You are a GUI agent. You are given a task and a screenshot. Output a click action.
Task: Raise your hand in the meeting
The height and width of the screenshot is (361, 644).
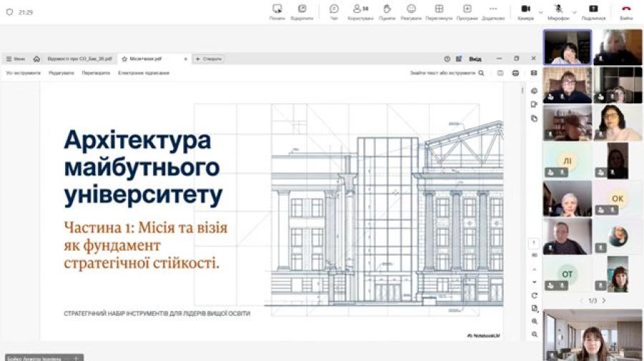tap(386, 12)
